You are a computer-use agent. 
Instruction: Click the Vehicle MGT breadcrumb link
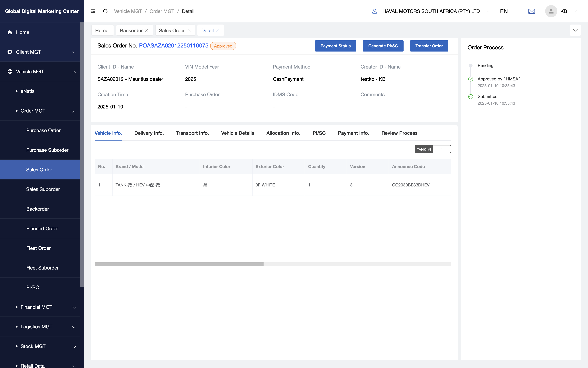tap(128, 11)
